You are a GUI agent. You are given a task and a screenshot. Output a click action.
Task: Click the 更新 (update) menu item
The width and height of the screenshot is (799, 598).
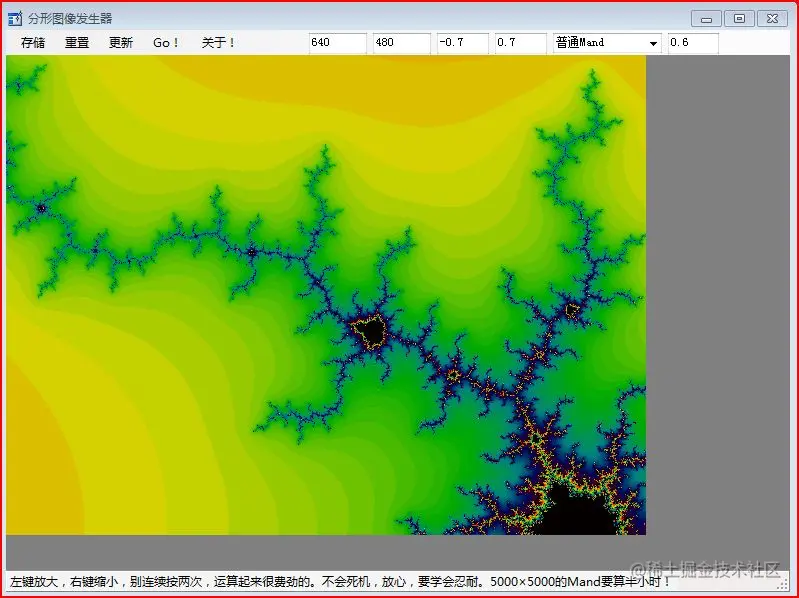pos(121,43)
